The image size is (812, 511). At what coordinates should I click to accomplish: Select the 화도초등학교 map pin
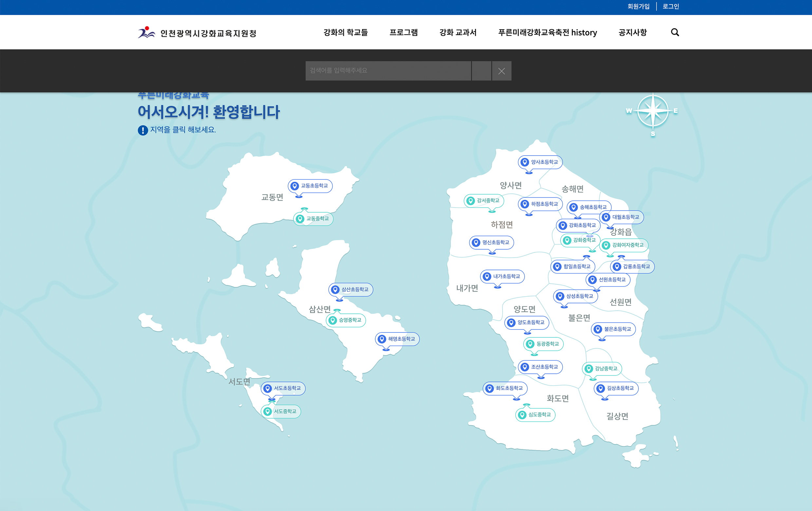point(505,388)
